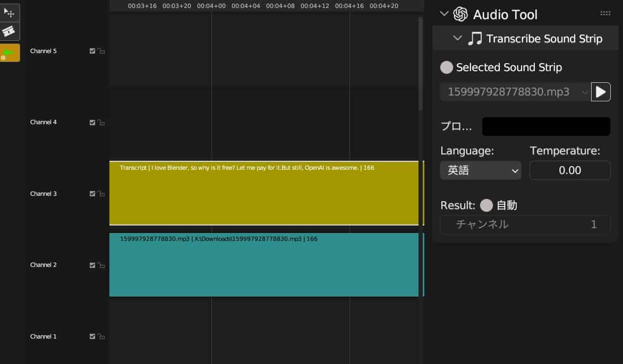Uncheck the Channel 3 mute checkbox

(x=92, y=194)
